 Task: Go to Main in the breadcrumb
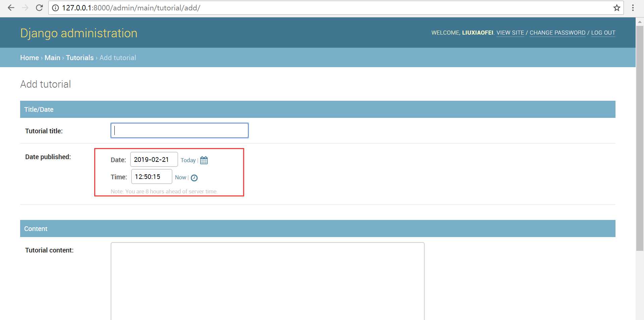pyautogui.click(x=52, y=58)
